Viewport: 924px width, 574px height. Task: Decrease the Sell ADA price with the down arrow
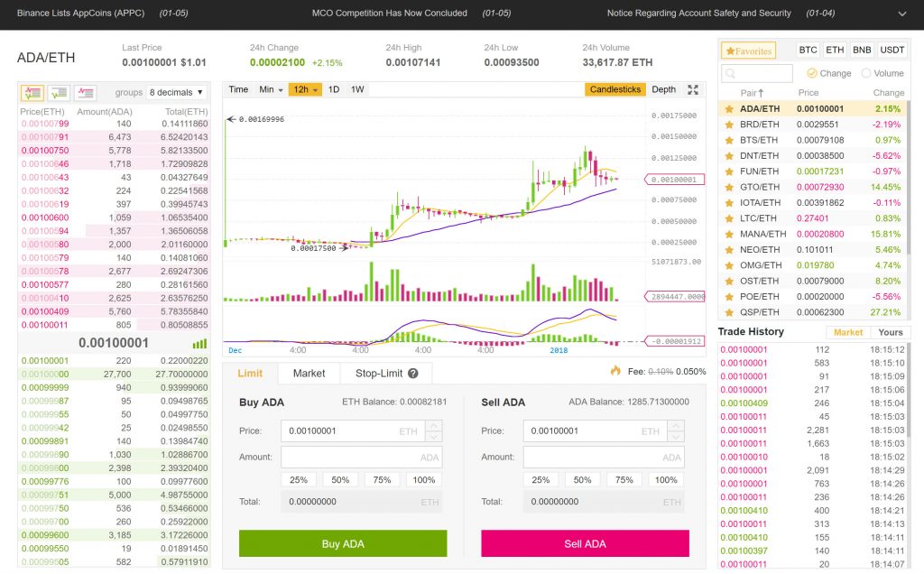(x=676, y=437)
